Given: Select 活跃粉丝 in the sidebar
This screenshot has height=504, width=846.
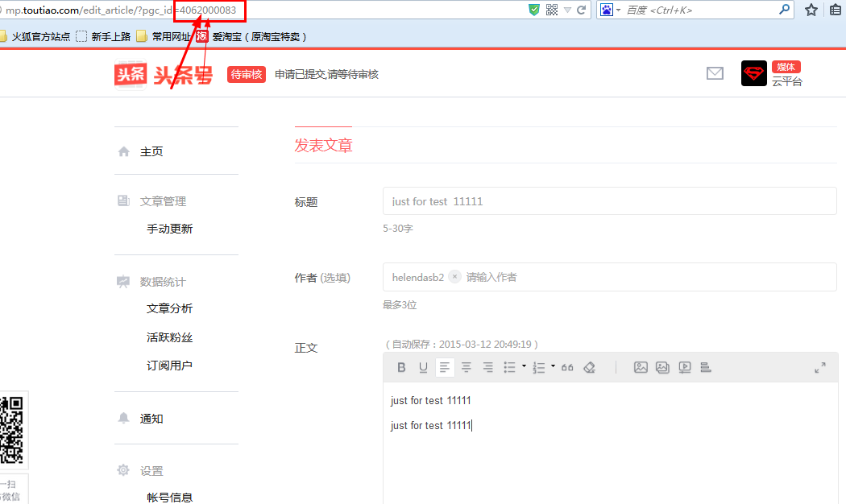Looking at the screenshot, I should 169,337.
